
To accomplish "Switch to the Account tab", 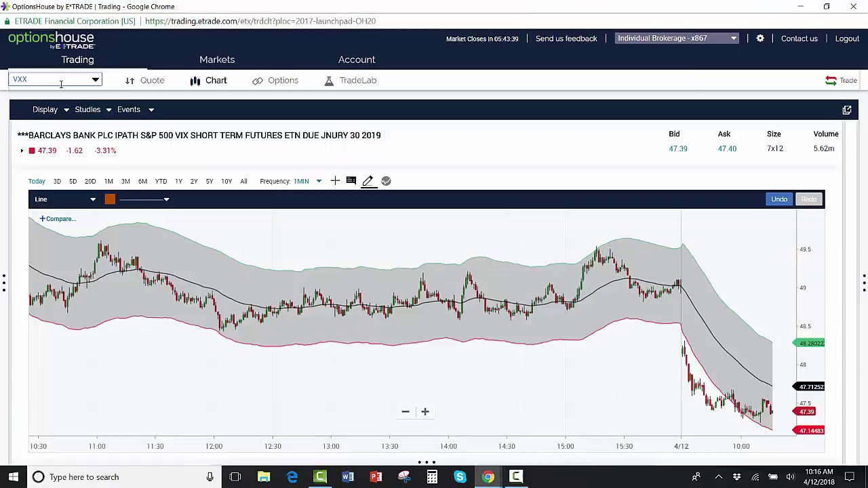I will point(357,60).
